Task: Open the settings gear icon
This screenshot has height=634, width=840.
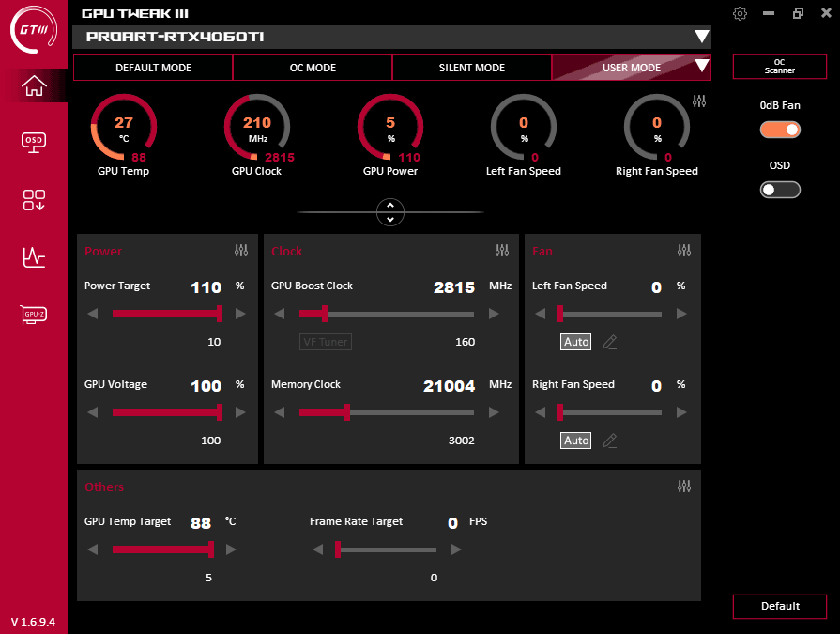Action: tap(740, 13)
